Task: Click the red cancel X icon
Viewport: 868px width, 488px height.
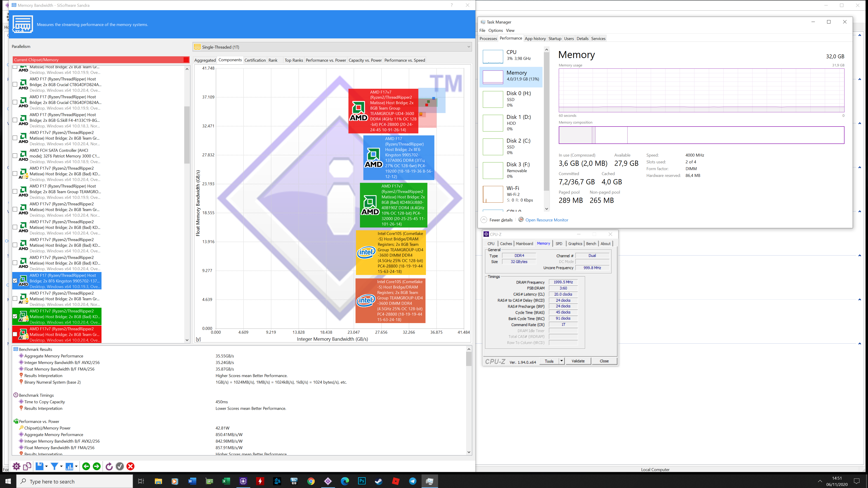Action: coord(130,466)
